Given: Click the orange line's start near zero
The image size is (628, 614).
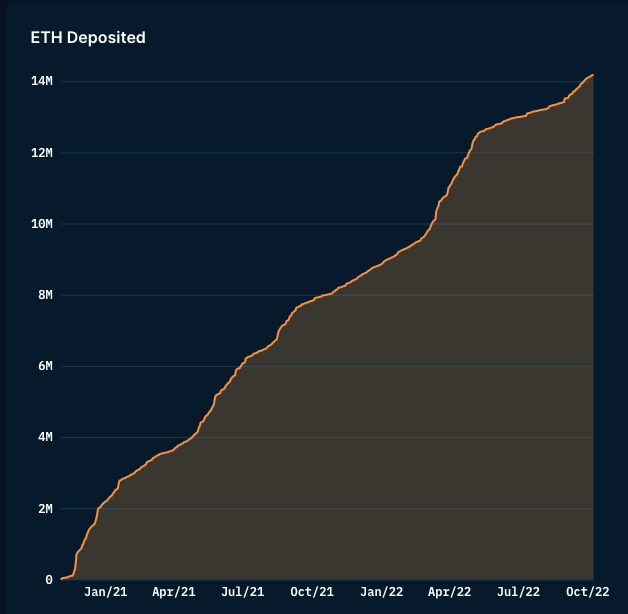Looking at the screenshot, I should pos(62,578).
